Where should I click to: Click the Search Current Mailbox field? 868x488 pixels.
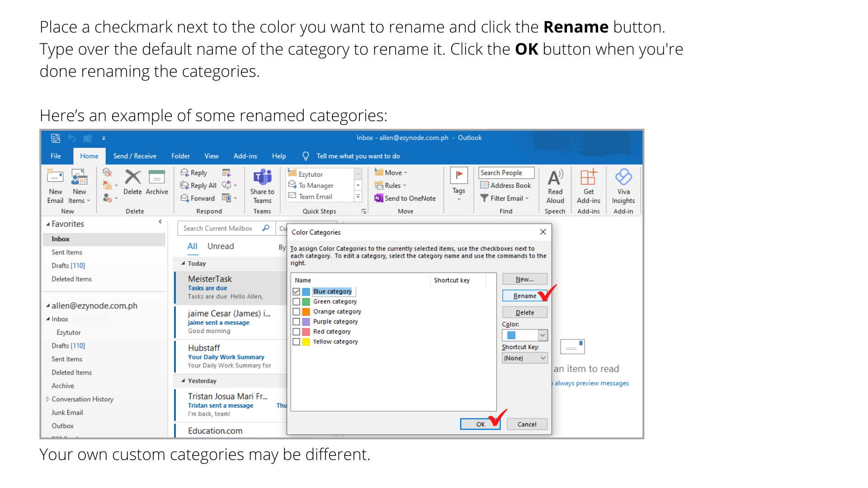(218, 229)
